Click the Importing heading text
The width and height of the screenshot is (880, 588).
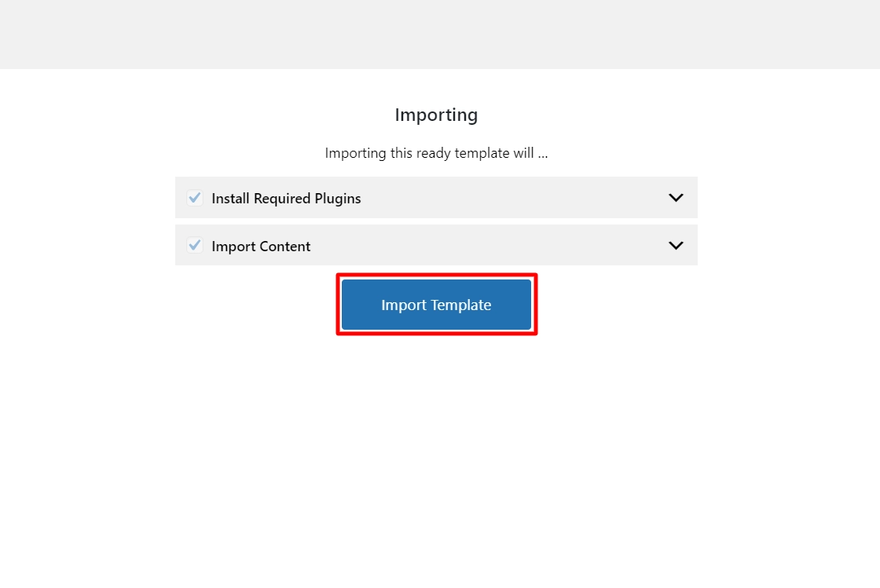point(436,115)
